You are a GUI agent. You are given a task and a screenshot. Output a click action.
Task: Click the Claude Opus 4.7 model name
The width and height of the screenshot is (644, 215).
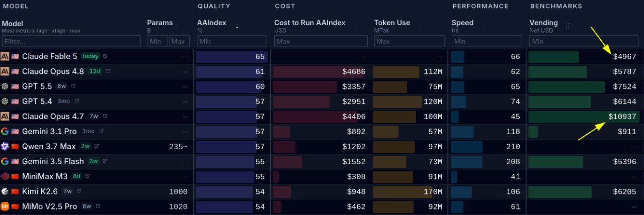(53, 117)
